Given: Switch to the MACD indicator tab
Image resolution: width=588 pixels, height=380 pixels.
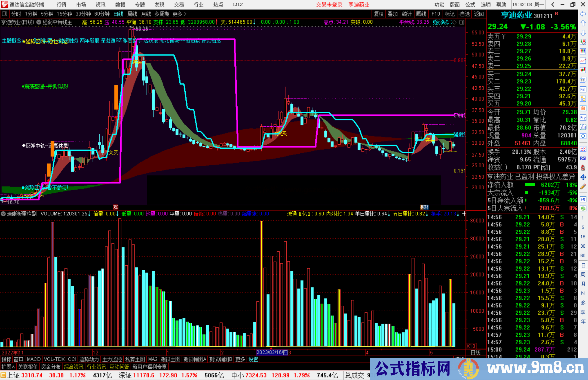Looking at the screenshot, I should coord(34,359).
